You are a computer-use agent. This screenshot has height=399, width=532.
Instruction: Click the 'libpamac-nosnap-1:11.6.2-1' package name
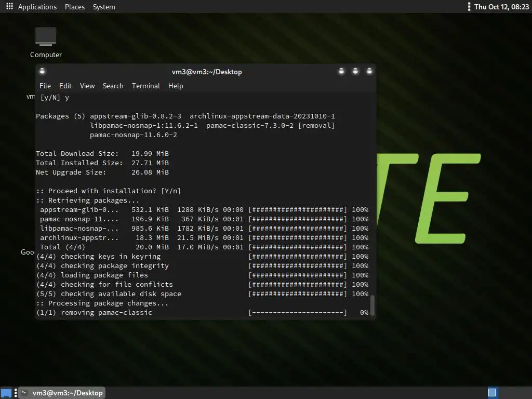click(x=144, y=126)
